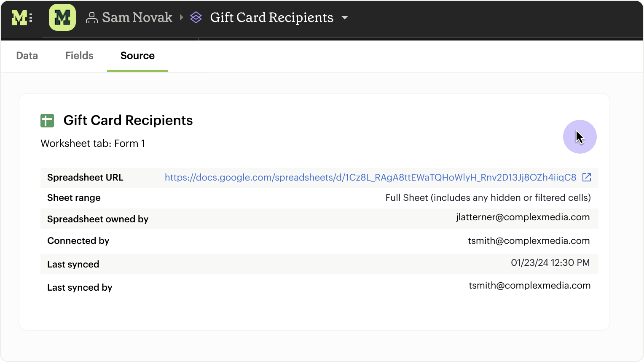
Task: Click the Last synced timestamp 01/23/24
Action: click(x=550, y=263)
